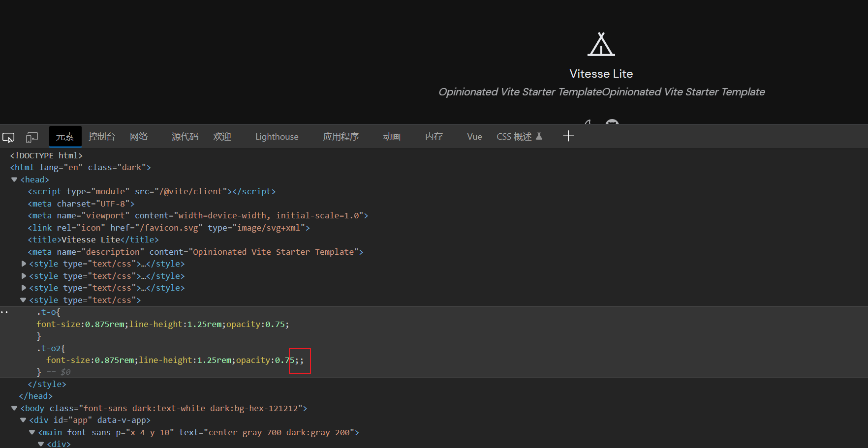The height and width of the screenshot is (448, 868).
Task: Expand the <div> under main
Action: point(40,443)
